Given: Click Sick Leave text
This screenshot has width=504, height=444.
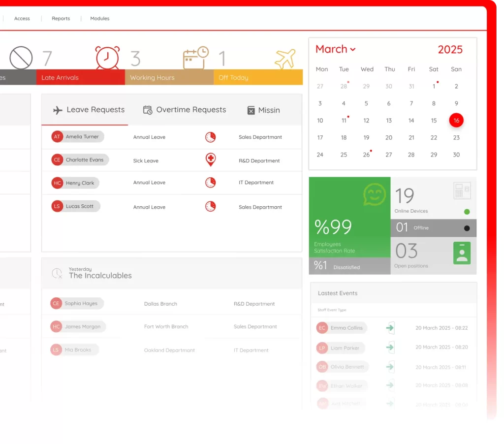Looking at the screenshot, I should (146, 161).
